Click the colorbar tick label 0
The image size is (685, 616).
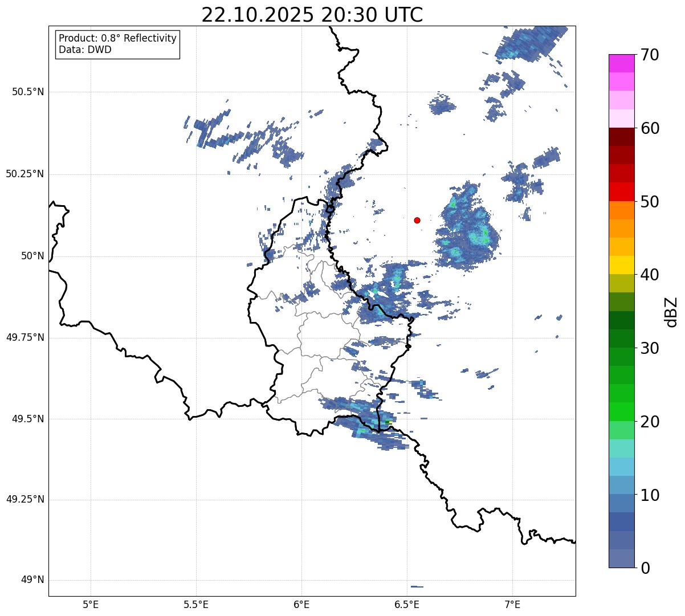tap(645, 568)
